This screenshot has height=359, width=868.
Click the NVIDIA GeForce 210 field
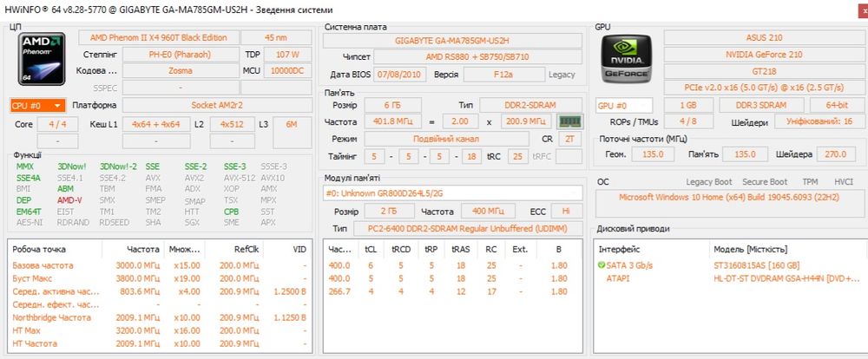point(764,55)
